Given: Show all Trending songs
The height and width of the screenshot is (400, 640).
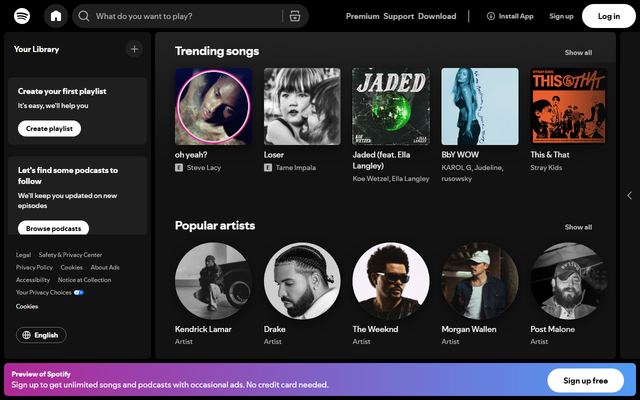Looking at the screenshot, I should tap(578, 53).
